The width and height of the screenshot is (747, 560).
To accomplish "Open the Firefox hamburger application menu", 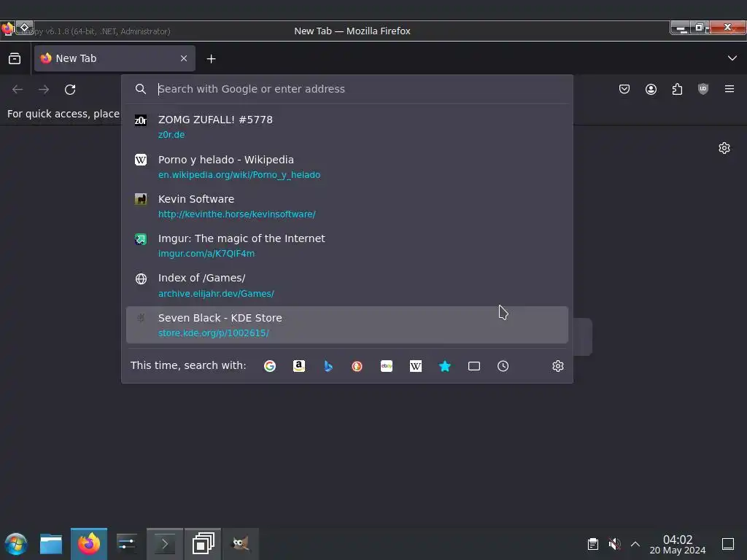I will [x=729, y=89].
